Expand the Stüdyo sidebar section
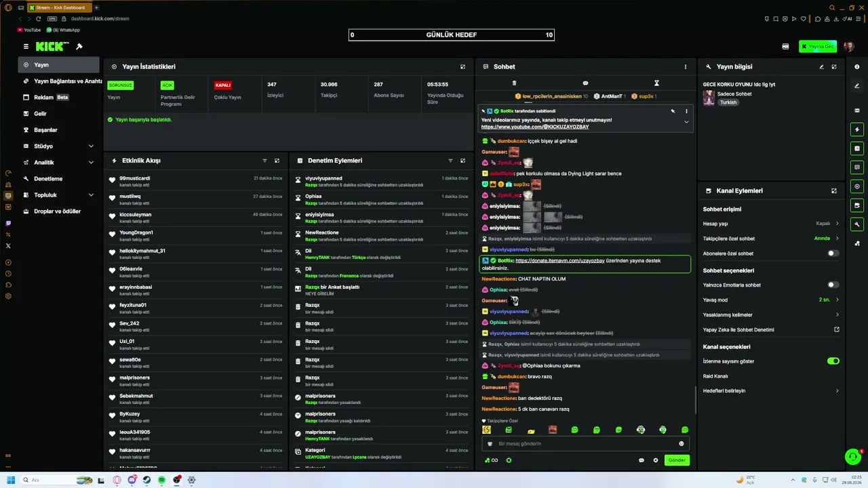 pyautogui.click(x=59, y=146)
